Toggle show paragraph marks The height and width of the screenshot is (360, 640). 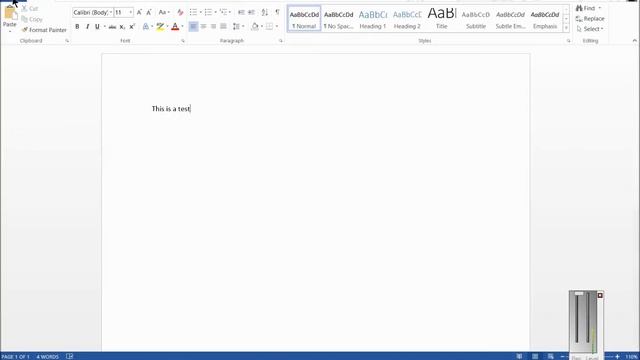tap(278, 12)
